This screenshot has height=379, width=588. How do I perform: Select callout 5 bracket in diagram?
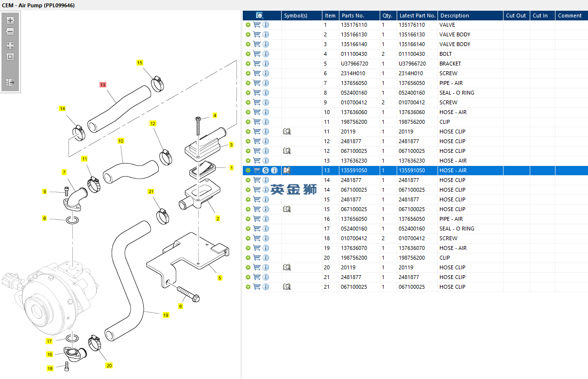click(x=219, y=278)
